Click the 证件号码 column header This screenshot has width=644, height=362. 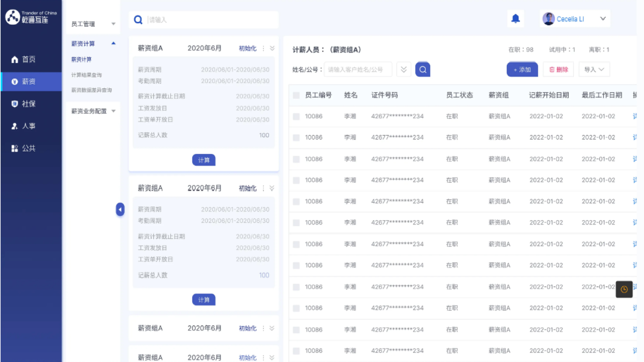pos(385,95)
